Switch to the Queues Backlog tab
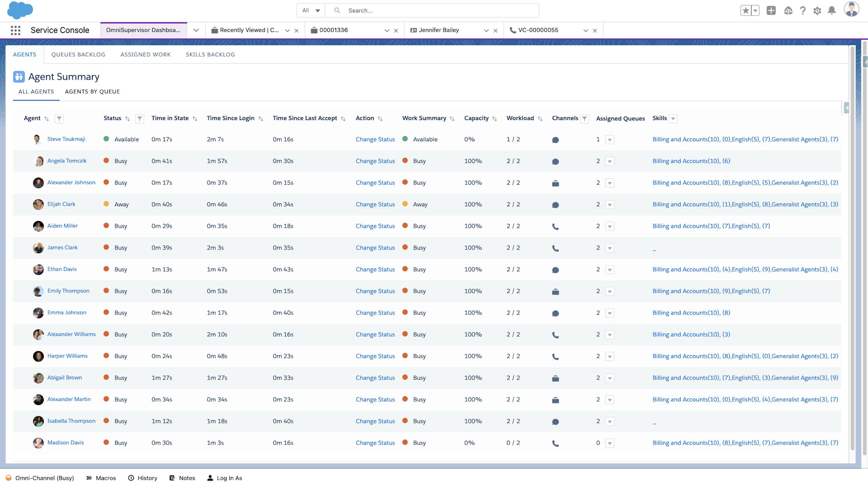868x486 pixels. click(x=78, y=55)
